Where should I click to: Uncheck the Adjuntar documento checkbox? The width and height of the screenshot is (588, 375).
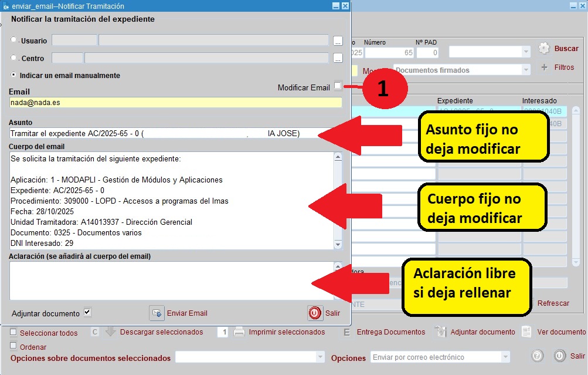[87, 312]
